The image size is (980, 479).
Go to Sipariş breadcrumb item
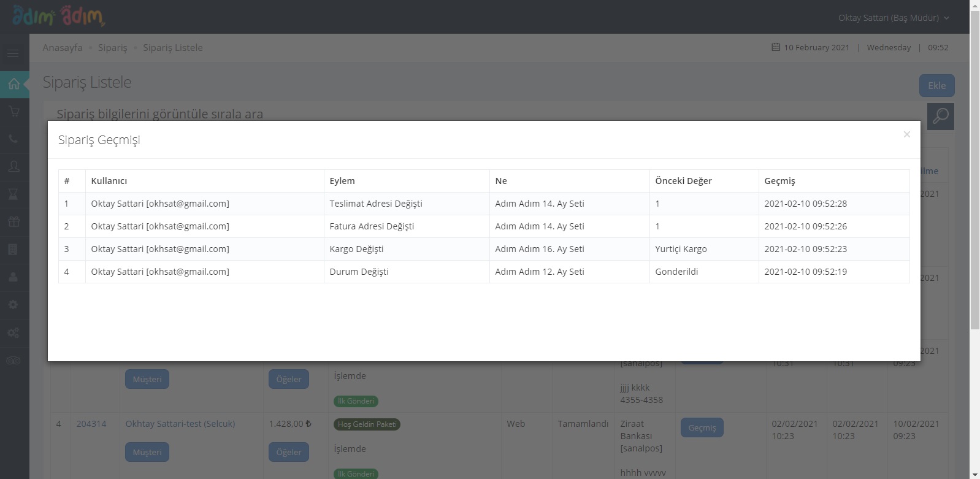point(112,48)
